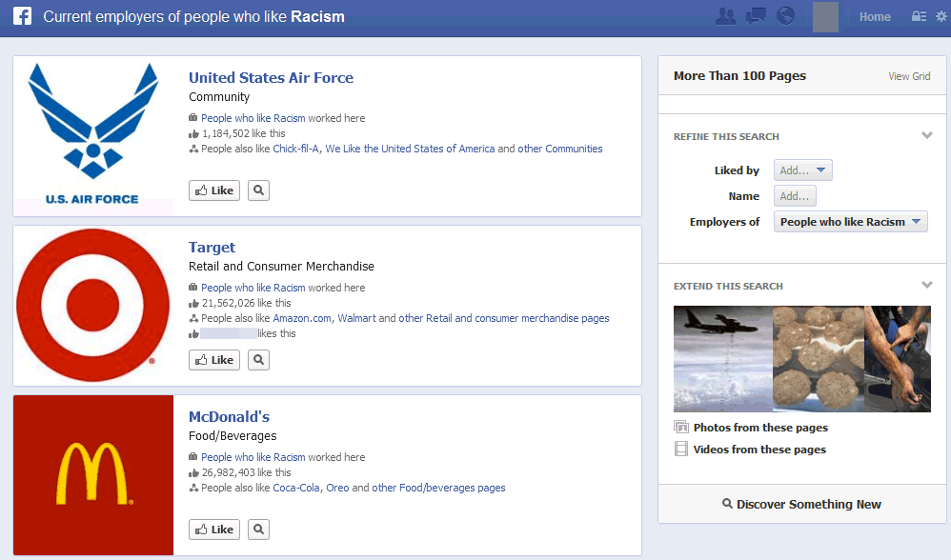Viewport: 951px width, 560px height.
Task: Switch to View Grid layout
Action: [909, 76]
